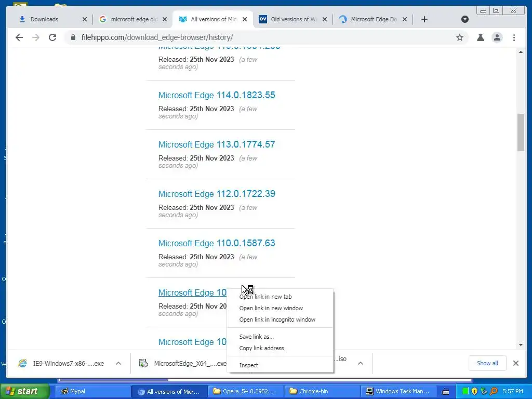532x399 pixels.
Task: Click the security shield tray icon
Action: 474,391
